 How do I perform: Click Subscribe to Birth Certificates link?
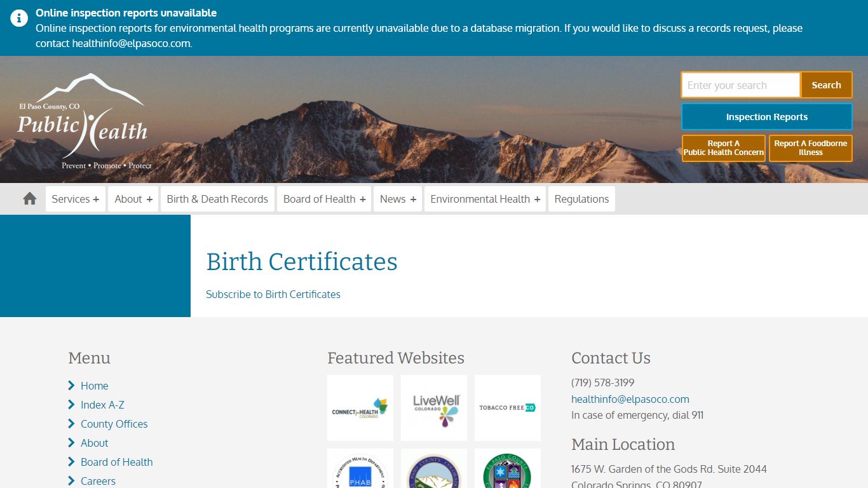[273, 294]
